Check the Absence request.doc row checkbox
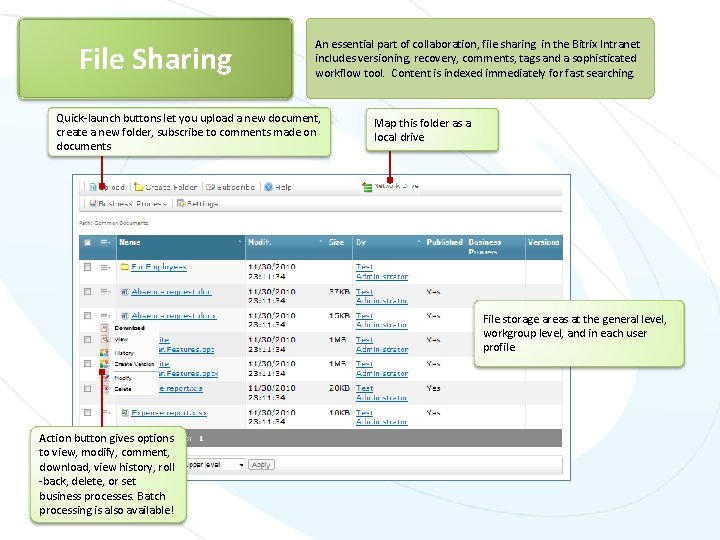Image resolution: width=720 pixels, height=540 pixels. [x=87, y=291]
